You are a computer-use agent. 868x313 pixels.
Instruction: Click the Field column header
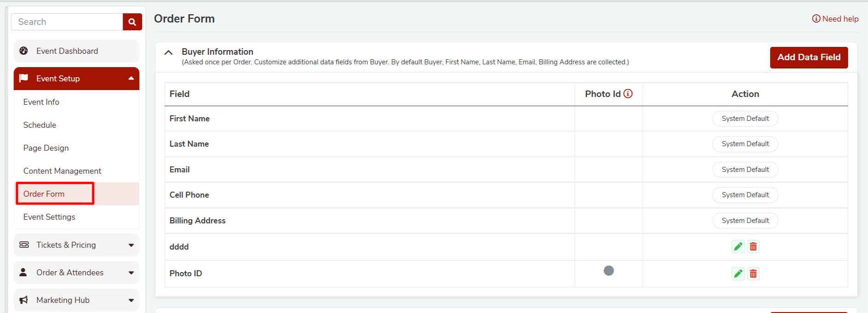[179, 94]
